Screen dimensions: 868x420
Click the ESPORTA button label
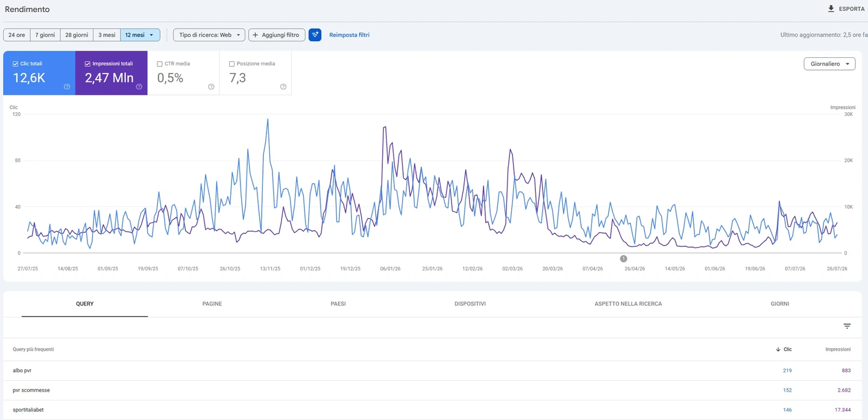[852, 9]
